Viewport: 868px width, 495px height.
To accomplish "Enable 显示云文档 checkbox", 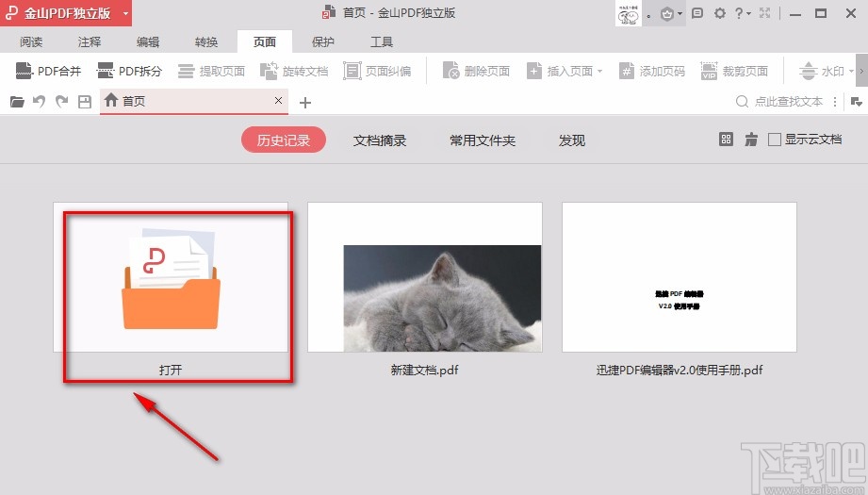I will [775, 140].
